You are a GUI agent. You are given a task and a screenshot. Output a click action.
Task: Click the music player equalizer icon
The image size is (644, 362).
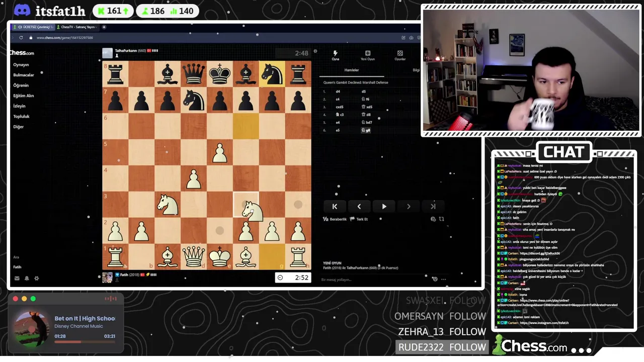(110, 299)
